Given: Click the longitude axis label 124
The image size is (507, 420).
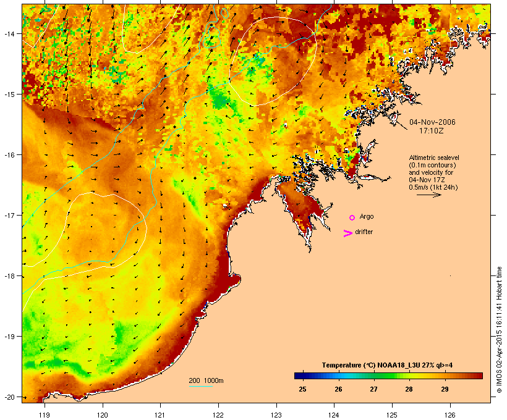Looking at the screenshot, I should [x=334, y=415].
